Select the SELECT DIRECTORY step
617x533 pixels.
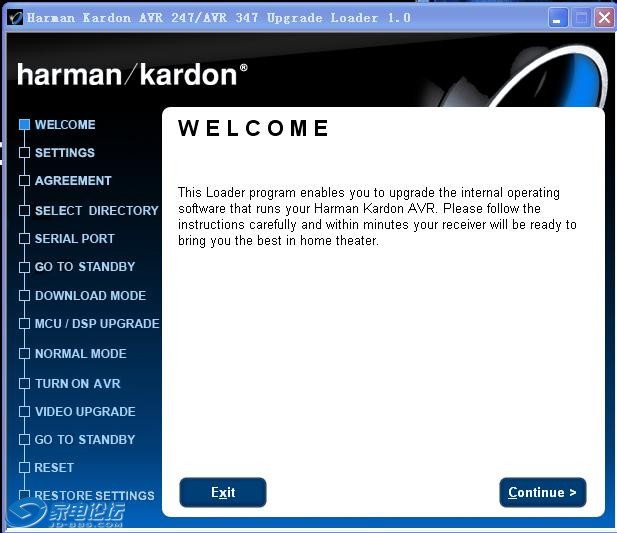96,210
